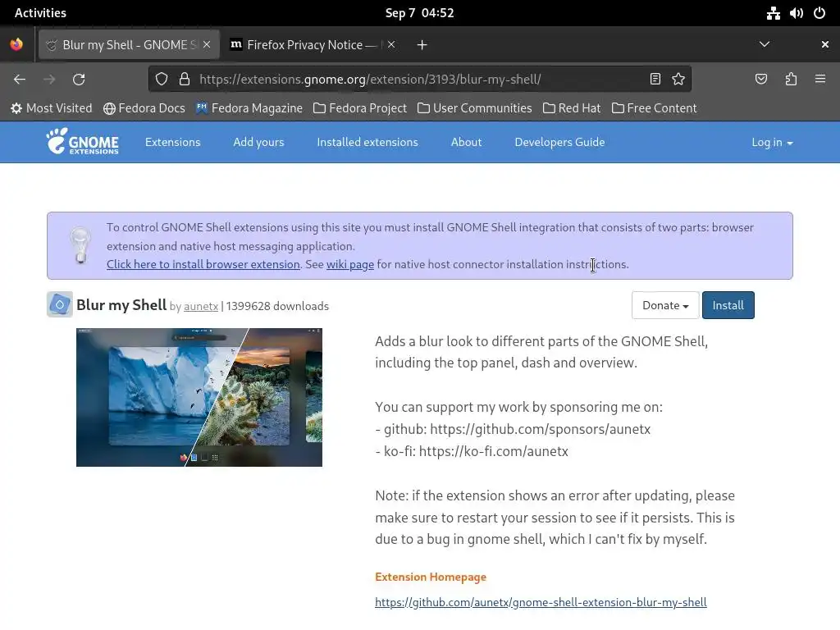Open the Extensions puzzle icon
The image size is (840, 630).
pos(791,80)
